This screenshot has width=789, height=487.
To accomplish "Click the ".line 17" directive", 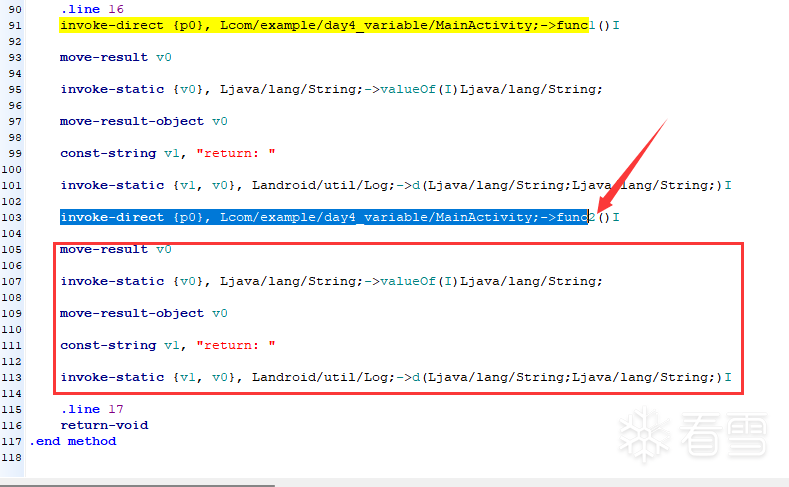I will pyautogui.click(x=92, y=409).
